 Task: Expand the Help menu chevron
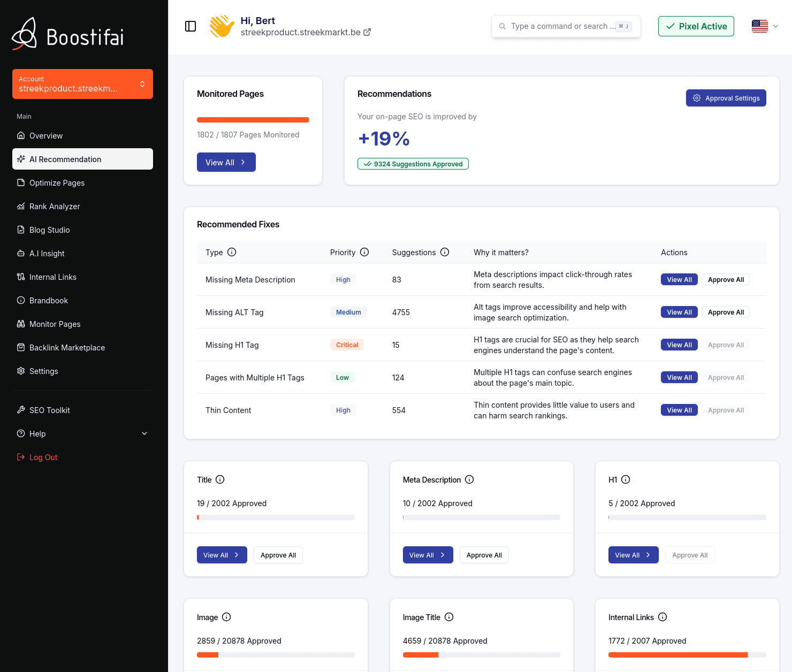click(x=144, y=433)
